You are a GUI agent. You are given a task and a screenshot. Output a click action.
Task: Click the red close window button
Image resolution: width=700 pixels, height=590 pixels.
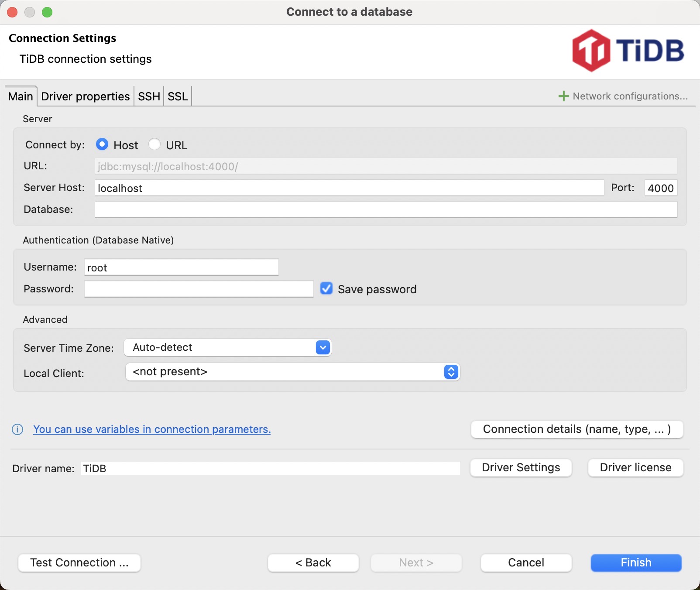point(12,12)
